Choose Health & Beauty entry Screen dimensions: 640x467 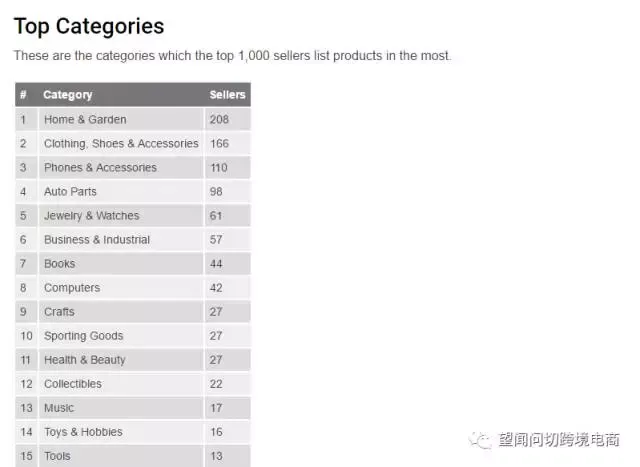[x=85, y=360]
